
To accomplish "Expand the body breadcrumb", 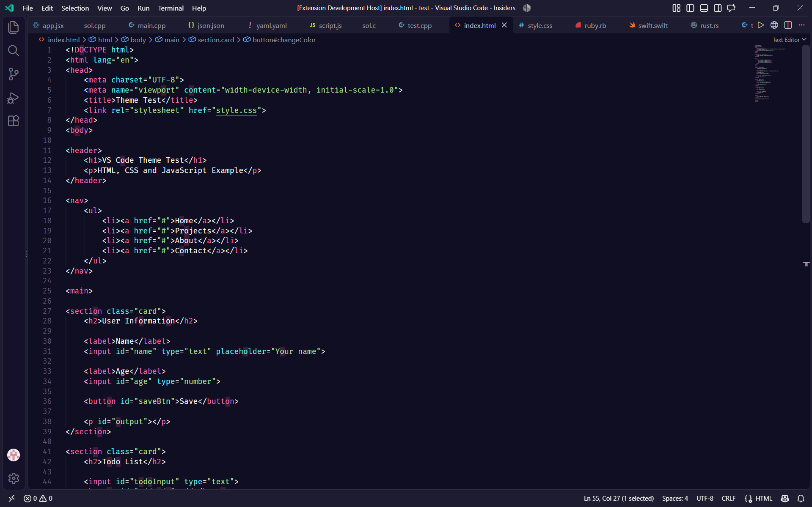I will click(x=134, y=40).
